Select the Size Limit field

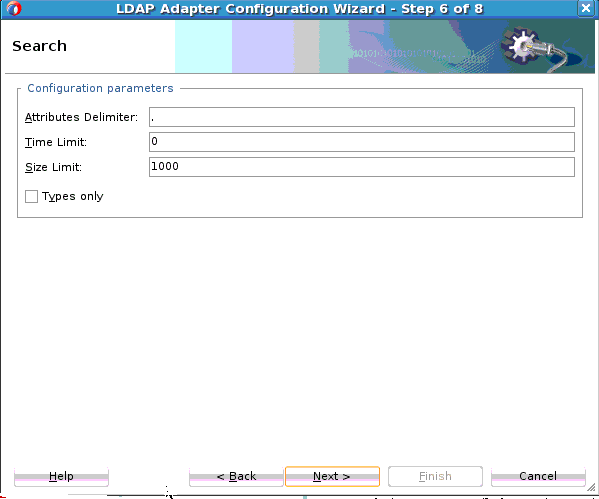[x=361, y=167]
